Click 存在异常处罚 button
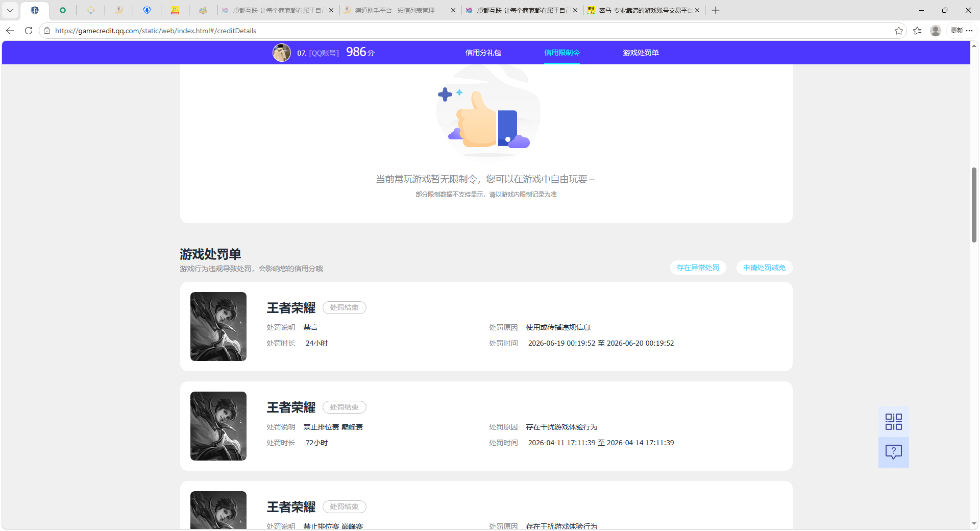Viewport: 980px width, 531px height. (x=698, y=268)
